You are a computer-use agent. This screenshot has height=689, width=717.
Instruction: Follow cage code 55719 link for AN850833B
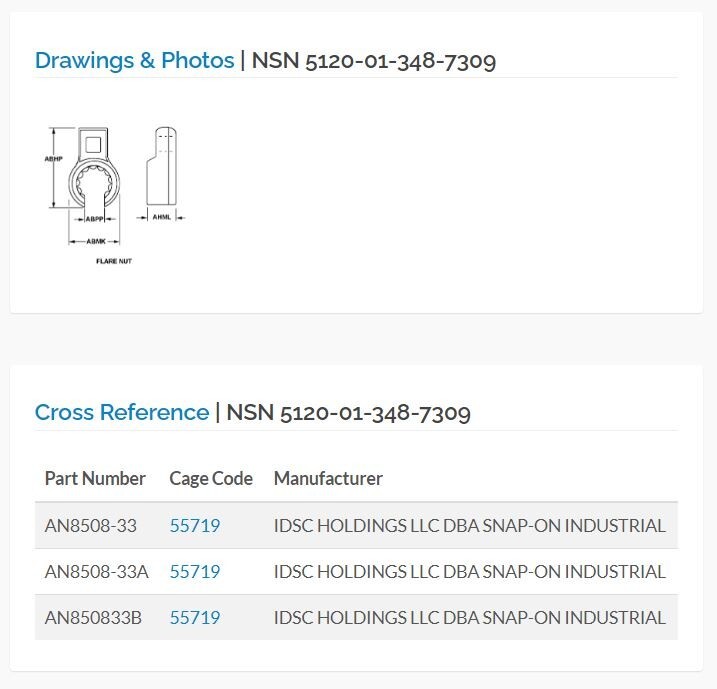(195, 618)
